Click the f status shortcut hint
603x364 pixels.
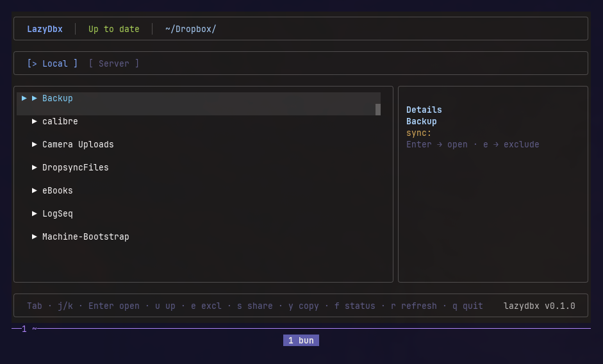click(354, 306)
